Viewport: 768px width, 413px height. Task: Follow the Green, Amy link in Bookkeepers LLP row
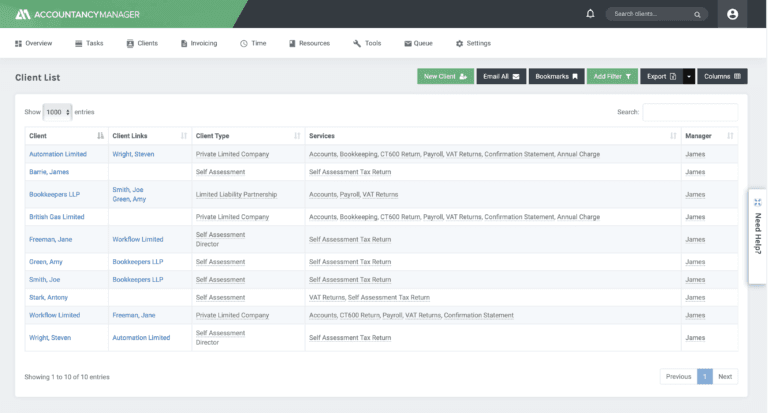tap(129, 199)
